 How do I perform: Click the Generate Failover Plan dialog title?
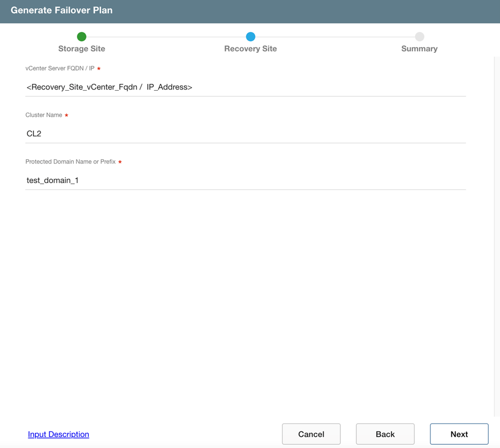coord(61,10)
